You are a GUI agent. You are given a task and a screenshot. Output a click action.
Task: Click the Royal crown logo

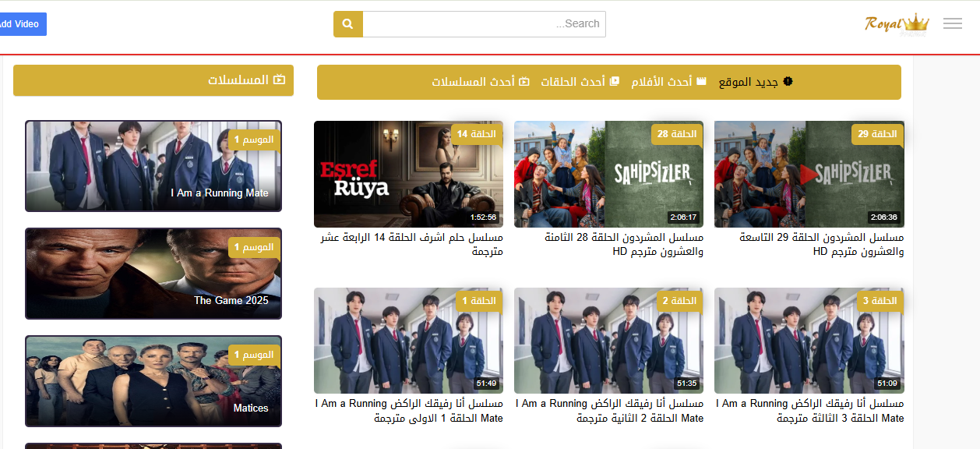(x=897, y=24)
